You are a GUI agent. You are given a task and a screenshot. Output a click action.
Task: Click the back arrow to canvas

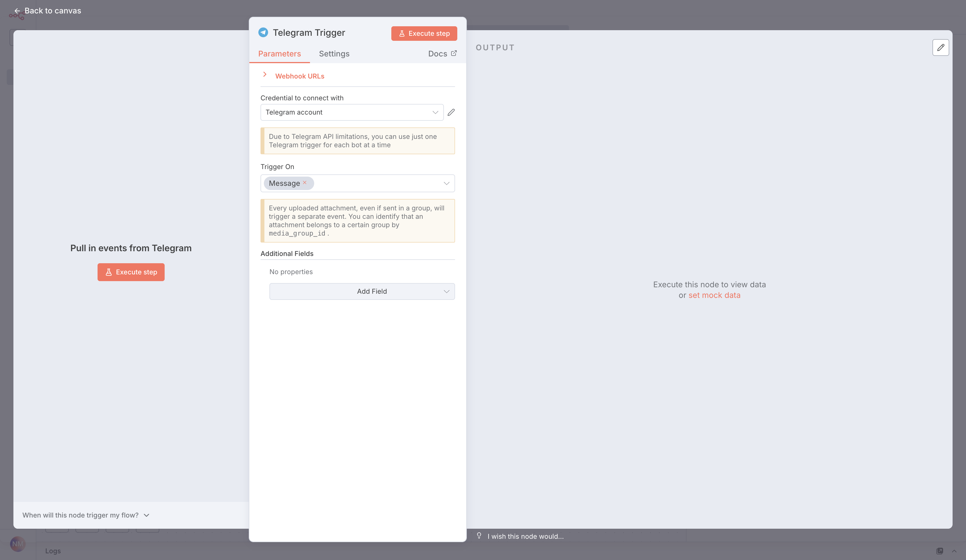click(x=17, y=11)
